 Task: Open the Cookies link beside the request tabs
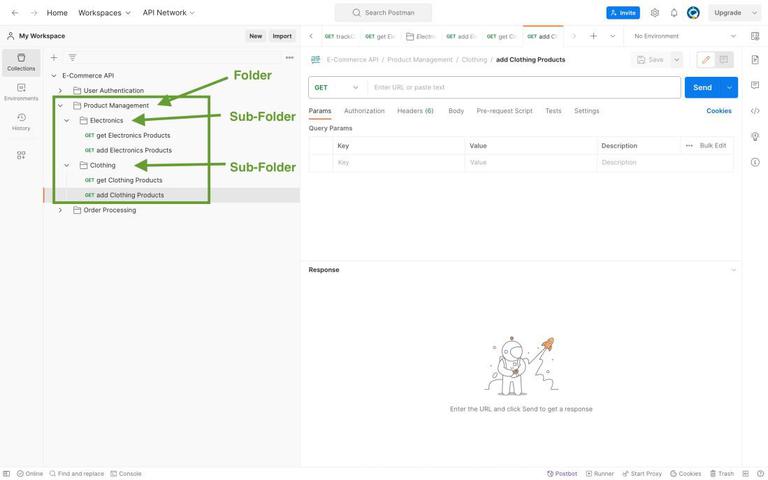coord(719,111)
